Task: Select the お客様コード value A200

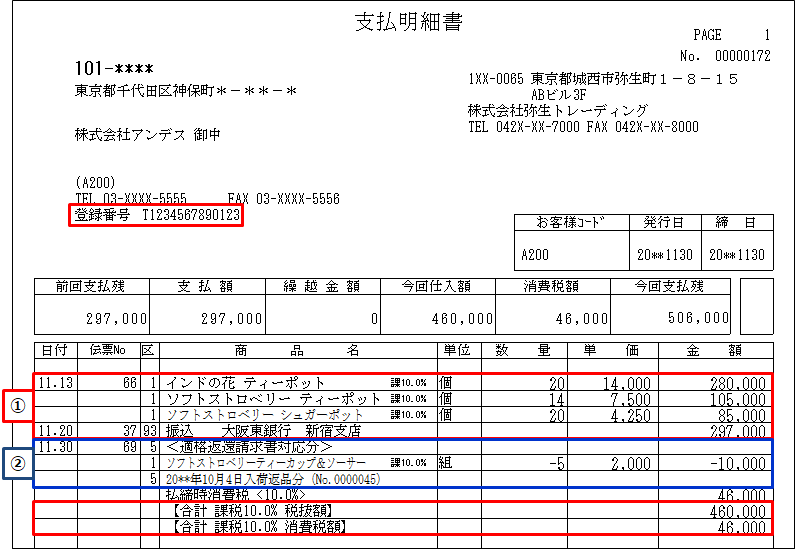Action: tap(535, 255)
